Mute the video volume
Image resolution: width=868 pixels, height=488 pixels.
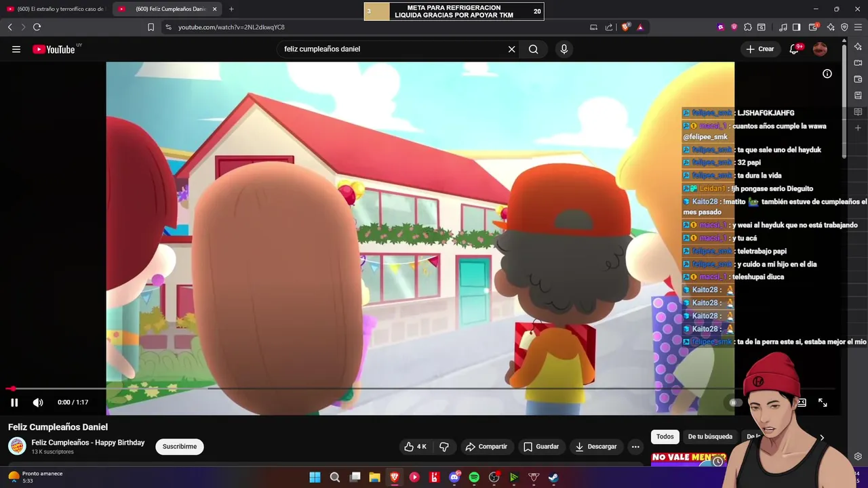[x=38, y=403]
